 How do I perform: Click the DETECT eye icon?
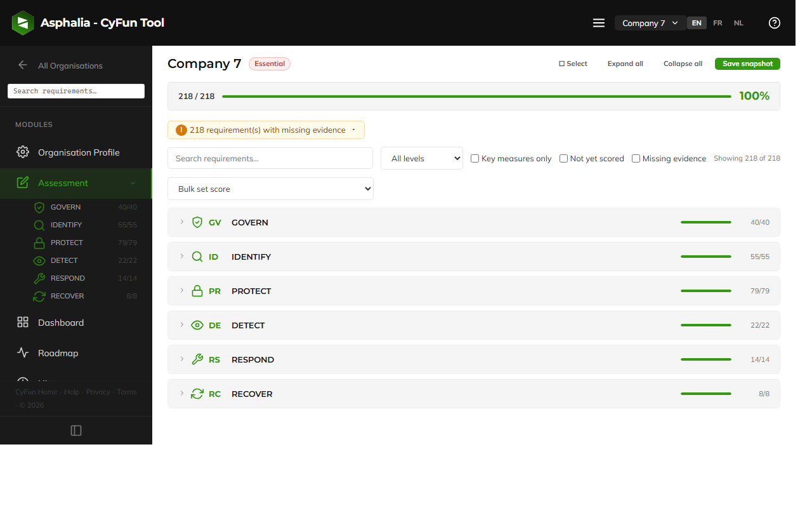coord(38,260)
